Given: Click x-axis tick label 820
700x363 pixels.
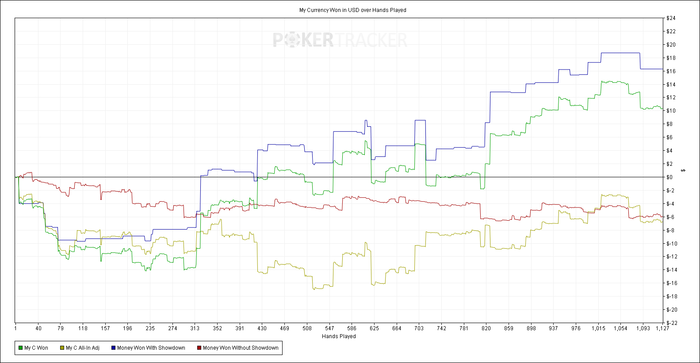Looking at the screenshot, I should (486, 329).
